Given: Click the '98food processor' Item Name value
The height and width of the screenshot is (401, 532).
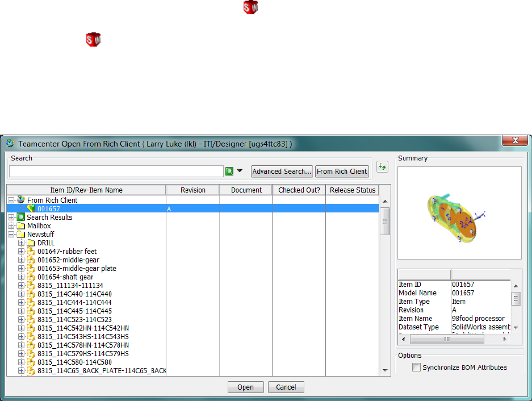Looking at the screenshot, I should 478,319.
